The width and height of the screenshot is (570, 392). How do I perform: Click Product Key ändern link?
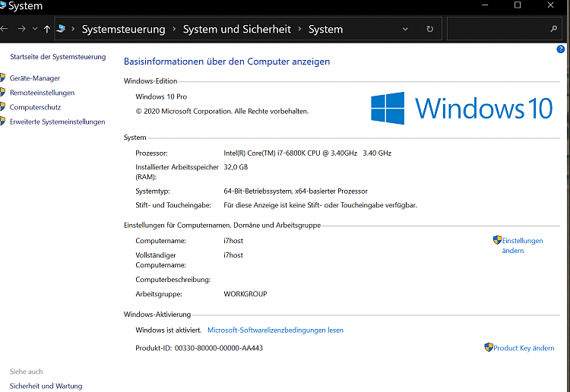(x=524, y=348)
